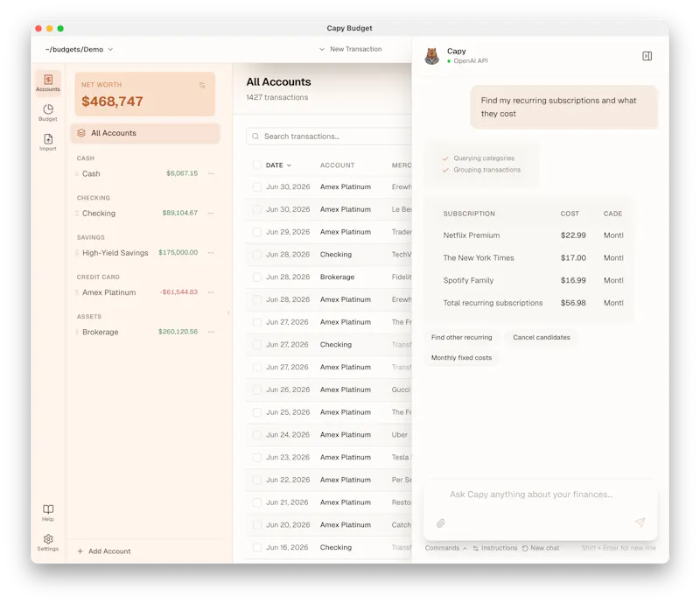This screenshot has width=700, height=604.
Task: Open High-Yield Savings more options
Action: 211,252
